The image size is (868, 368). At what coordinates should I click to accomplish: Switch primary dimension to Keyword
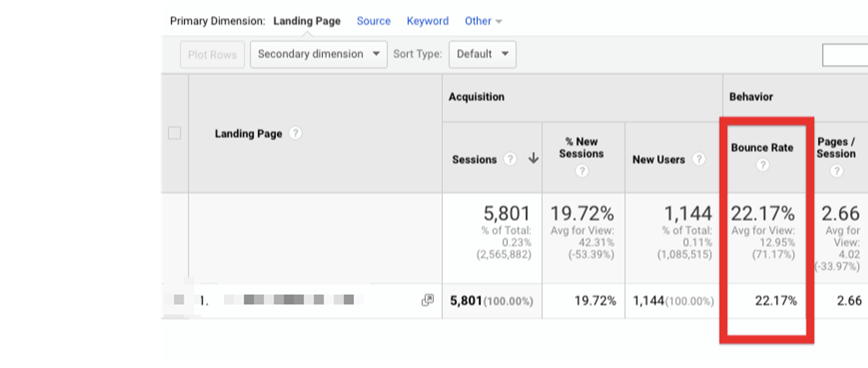pyautogui.click(x=427, y=21)
